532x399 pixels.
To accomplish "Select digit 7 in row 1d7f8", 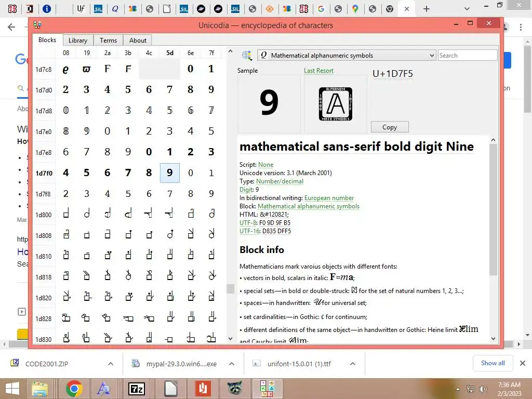I will pos(170,194).
